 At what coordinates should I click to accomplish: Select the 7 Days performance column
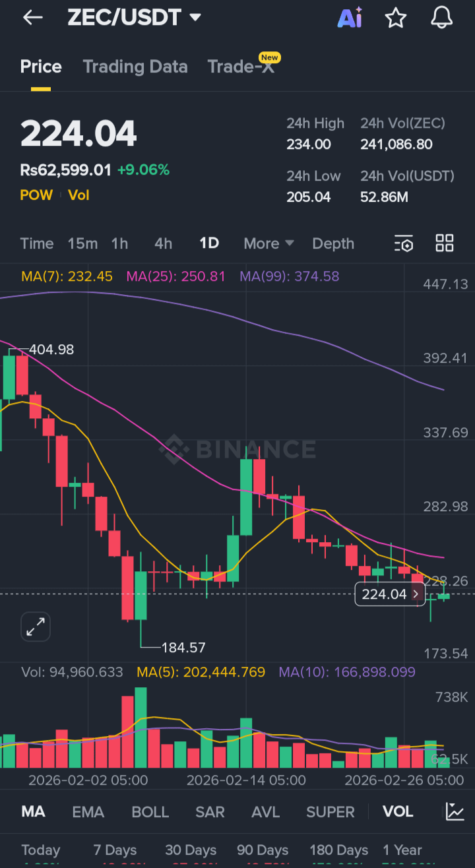115,850
